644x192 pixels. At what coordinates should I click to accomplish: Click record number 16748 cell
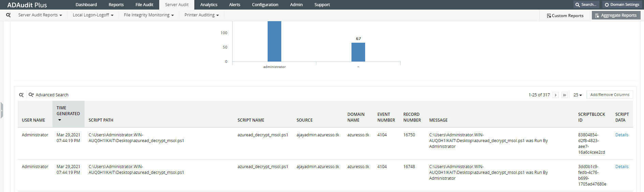(x=409, y=167)
